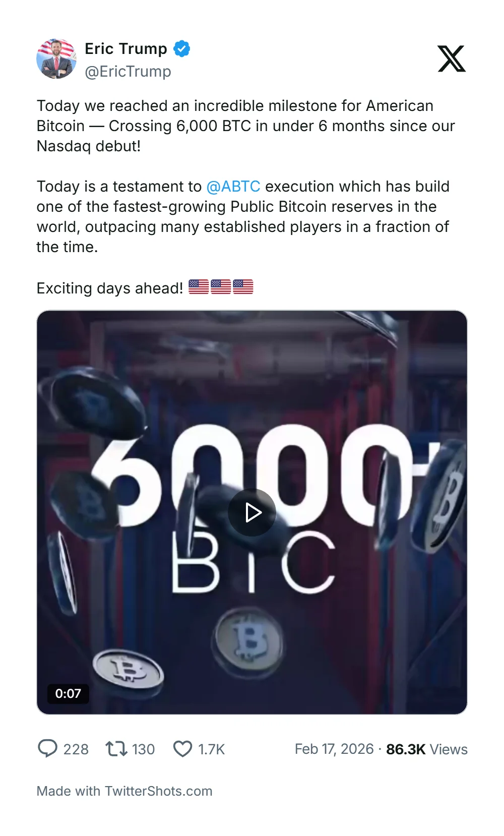Open the @ABTC profile link
The height and width of the screenshot is (836, 504).
pos(234,186)
